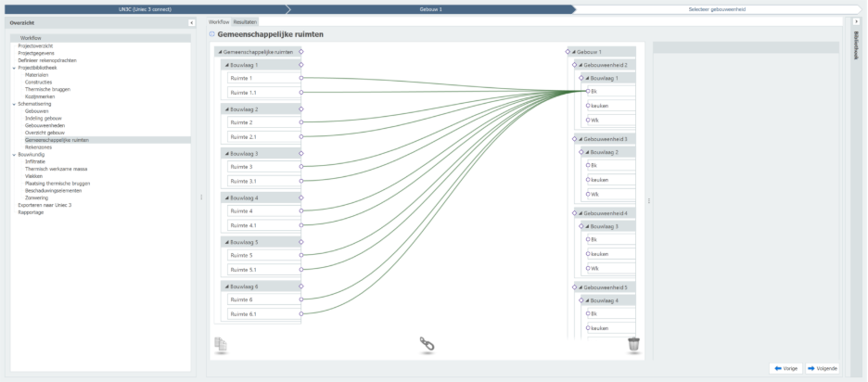Select Thermische bruggen in the tree
868x382 pixels.
[45, 89]
